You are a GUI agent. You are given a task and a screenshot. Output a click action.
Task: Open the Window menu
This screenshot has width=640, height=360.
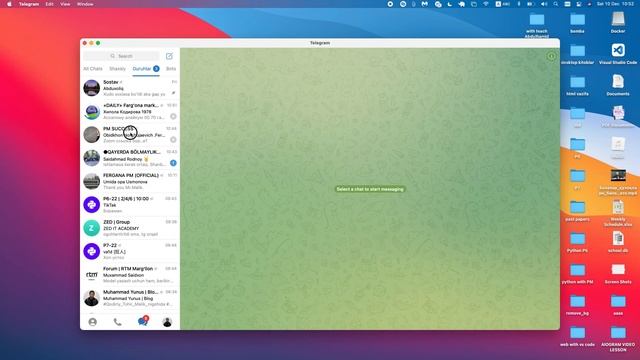85,4
